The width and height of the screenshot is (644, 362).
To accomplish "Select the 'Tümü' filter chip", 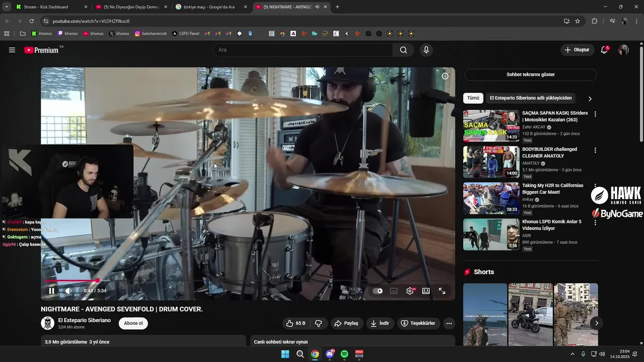I will (473, 98).
